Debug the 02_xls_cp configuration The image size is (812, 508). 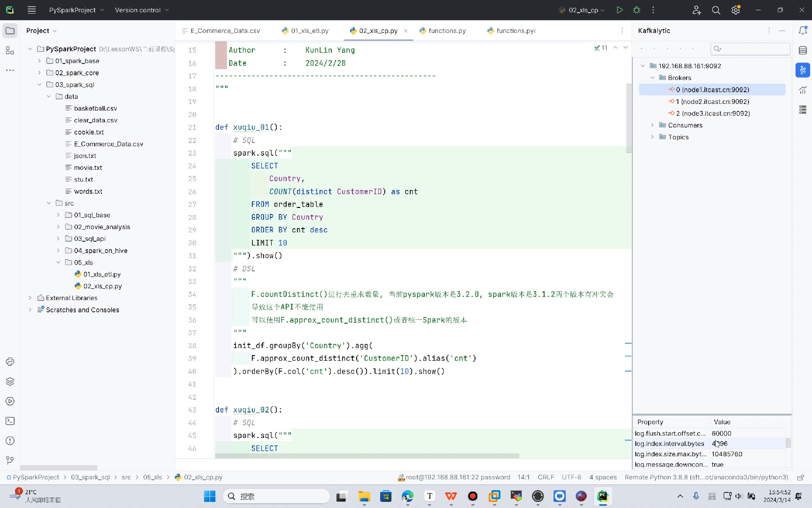coord(637,10)
